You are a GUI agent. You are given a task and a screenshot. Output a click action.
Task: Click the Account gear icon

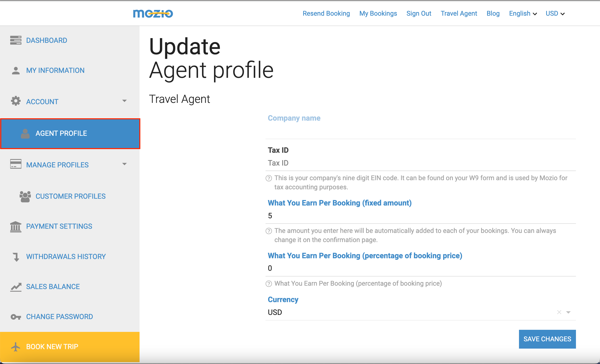(15, 101)
